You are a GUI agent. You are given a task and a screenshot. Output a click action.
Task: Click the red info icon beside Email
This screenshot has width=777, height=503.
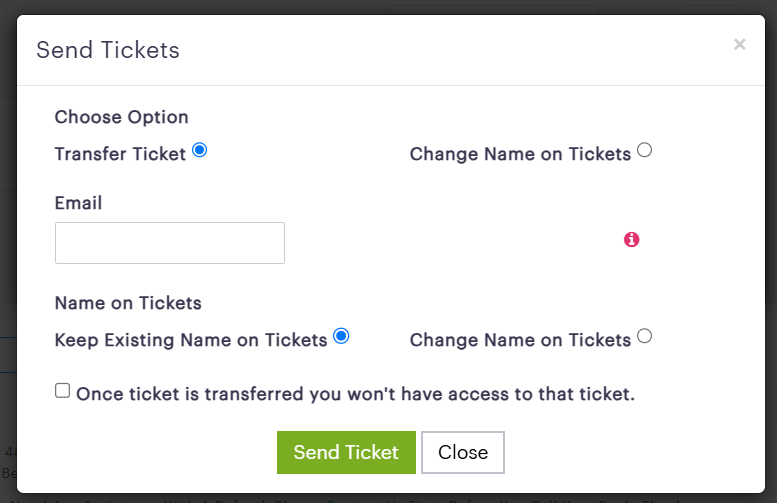(x=631, y=239)
